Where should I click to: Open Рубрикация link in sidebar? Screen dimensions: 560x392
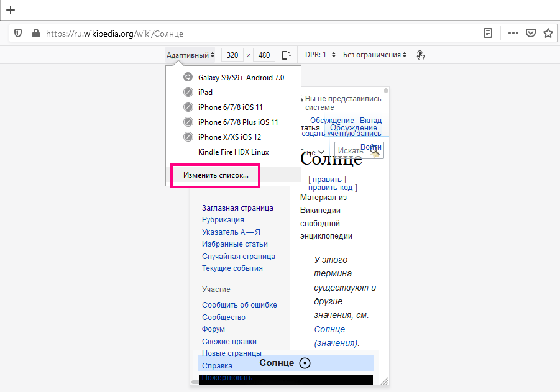pyautogui.click(x=223, y=220)
